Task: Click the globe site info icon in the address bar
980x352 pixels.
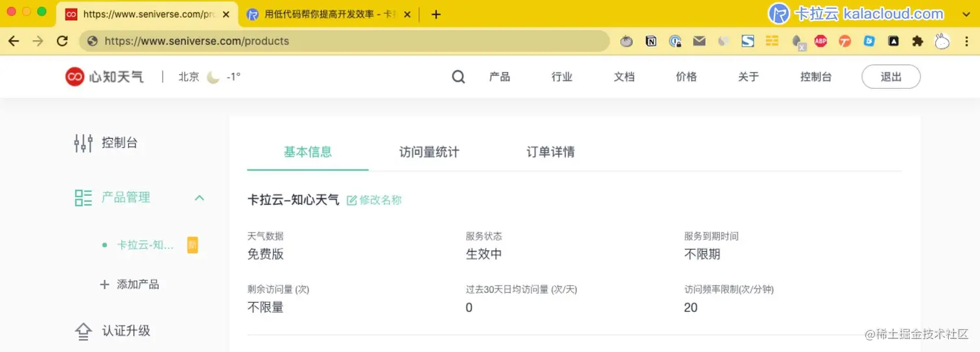Action: pos(93,41)
